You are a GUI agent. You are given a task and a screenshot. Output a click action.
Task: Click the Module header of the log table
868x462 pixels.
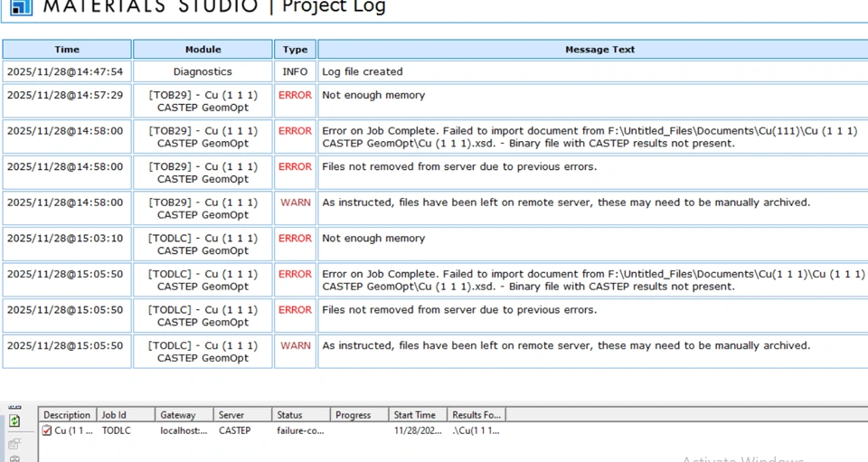coord(203,49)
